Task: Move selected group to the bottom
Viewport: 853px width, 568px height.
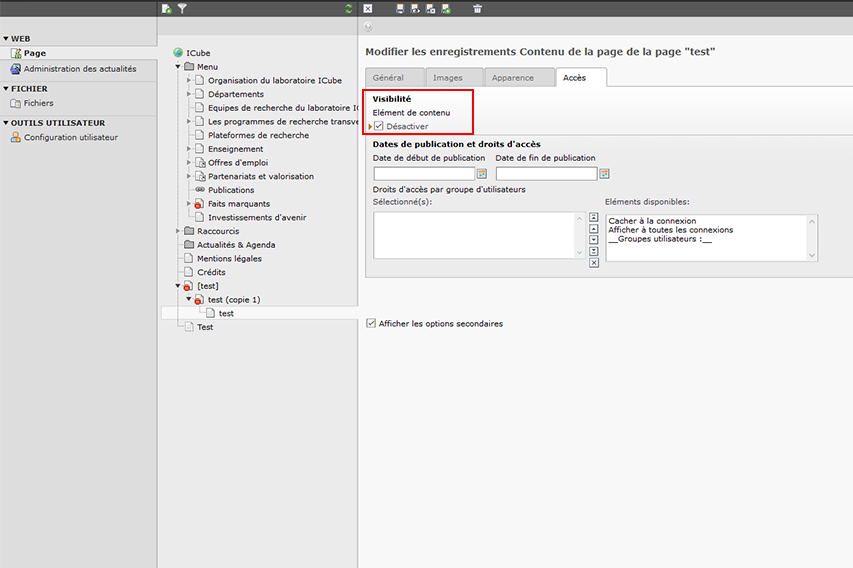Action: (594, 251)
